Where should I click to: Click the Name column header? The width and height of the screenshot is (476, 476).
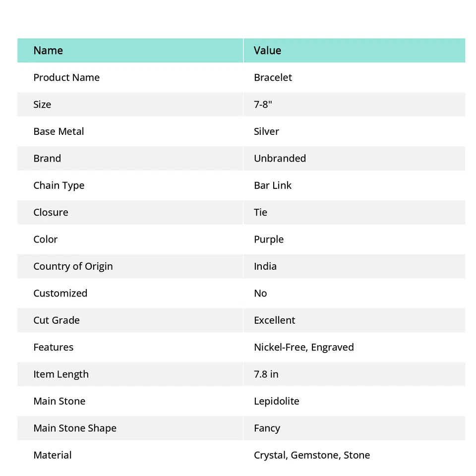click(x=48, y=51)
